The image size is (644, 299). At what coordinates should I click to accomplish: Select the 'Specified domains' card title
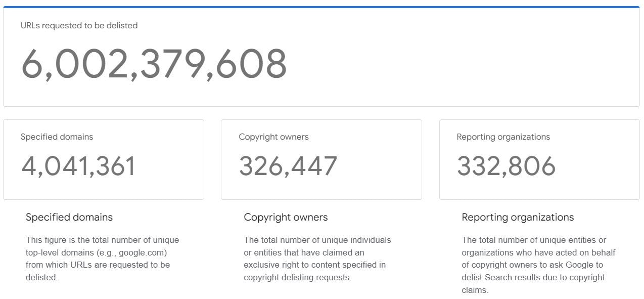pyautogui.click(x=57, y=137)
